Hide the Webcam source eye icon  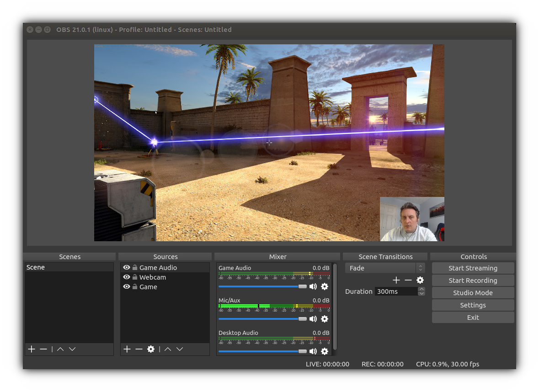click(127, 277)
